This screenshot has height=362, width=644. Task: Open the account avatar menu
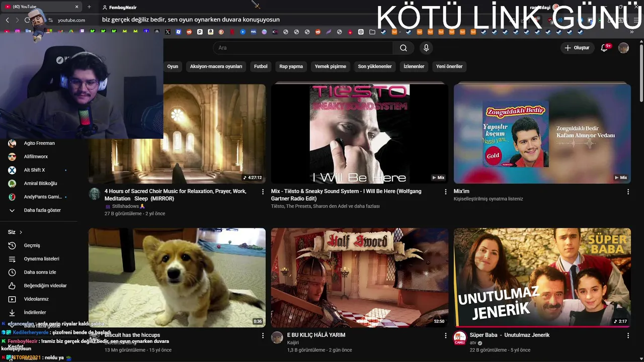click(x=623, y=48)
